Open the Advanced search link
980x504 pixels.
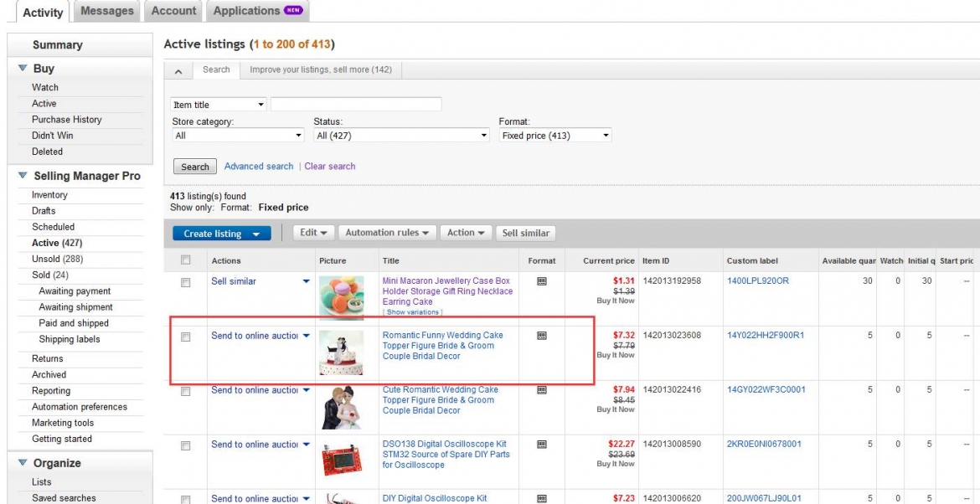point(259,167)
